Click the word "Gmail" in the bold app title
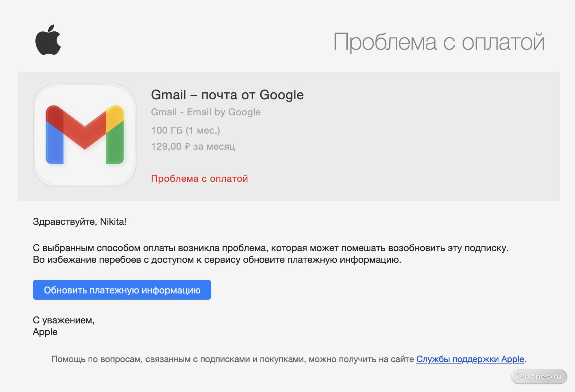Viewport: 575px width, 392px height. pyautogui.click(x=169, y=95)
